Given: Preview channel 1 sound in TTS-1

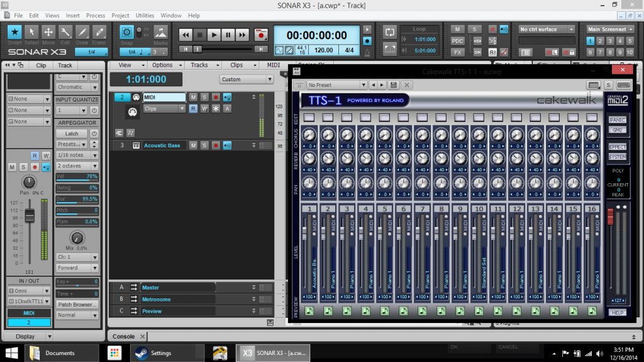Looking at the screenshot, I should pyautogui.click(x=309, y=311).
